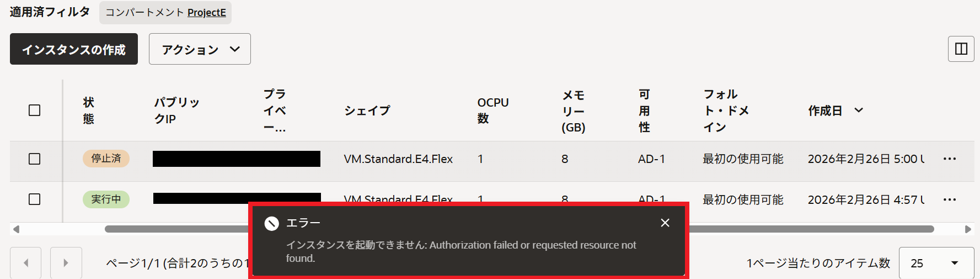Click the インスタンスの作成 button
The height and width of the screenshot is (279, 980).
pyautogui.click(x=74, y=49)
